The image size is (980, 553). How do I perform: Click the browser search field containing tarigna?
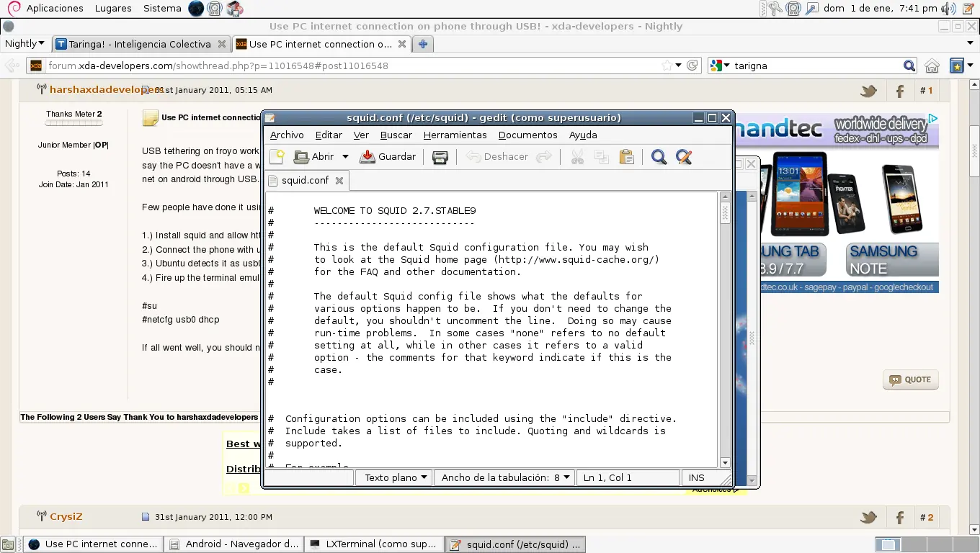coord(817,66)
